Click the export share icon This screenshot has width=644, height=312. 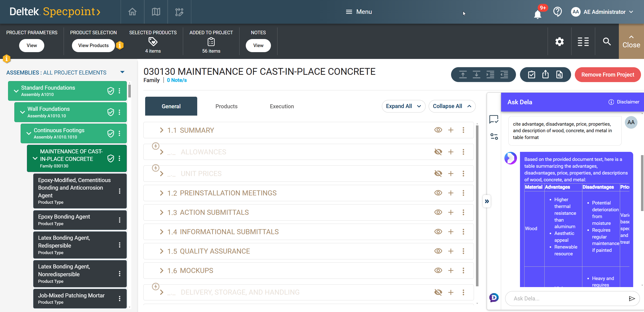(x=545, y=75)
